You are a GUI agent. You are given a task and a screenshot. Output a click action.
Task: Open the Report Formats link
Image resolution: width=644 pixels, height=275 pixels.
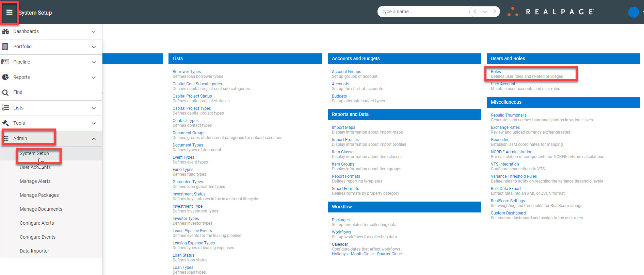pos(346,176)
